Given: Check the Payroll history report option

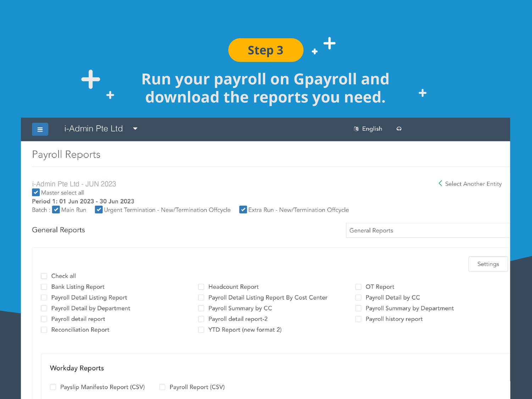Looking at the screenshot, I should [358, 319].
